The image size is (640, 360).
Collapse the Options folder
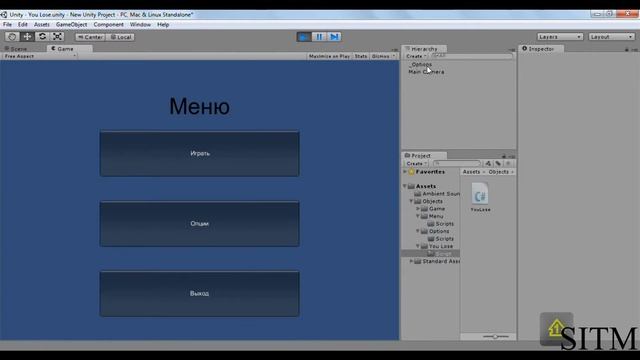click(x=418, y=231)
